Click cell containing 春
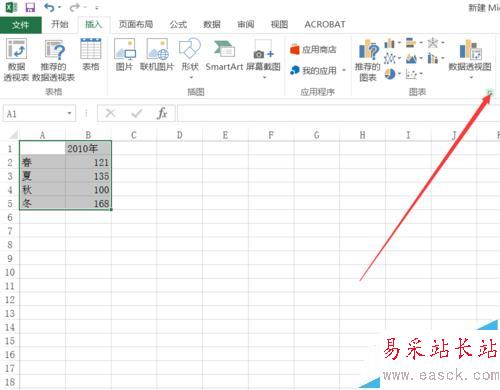This screenshot has width=500, height=390. [43, 162]
